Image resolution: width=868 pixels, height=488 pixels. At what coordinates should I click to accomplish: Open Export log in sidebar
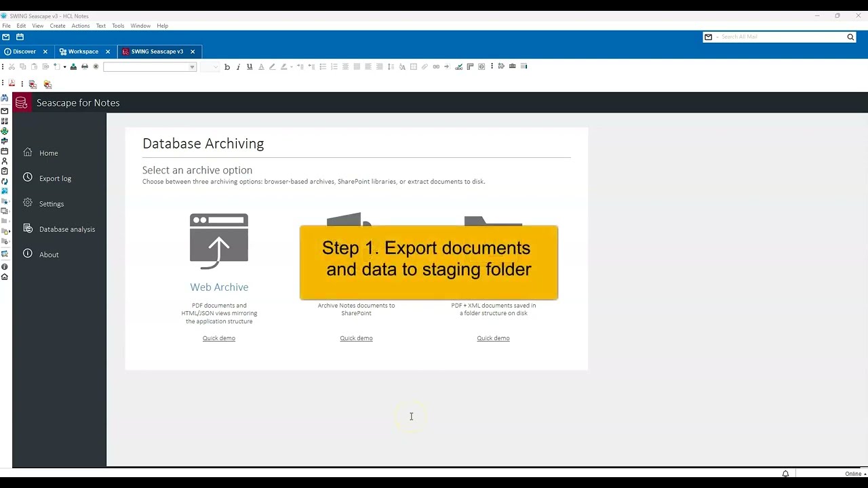[55, 178]
